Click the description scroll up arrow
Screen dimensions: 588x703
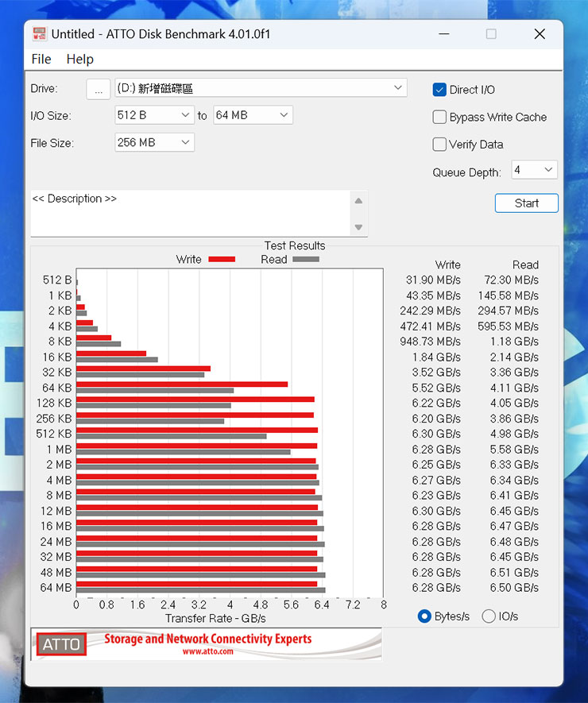pos(358,201)
